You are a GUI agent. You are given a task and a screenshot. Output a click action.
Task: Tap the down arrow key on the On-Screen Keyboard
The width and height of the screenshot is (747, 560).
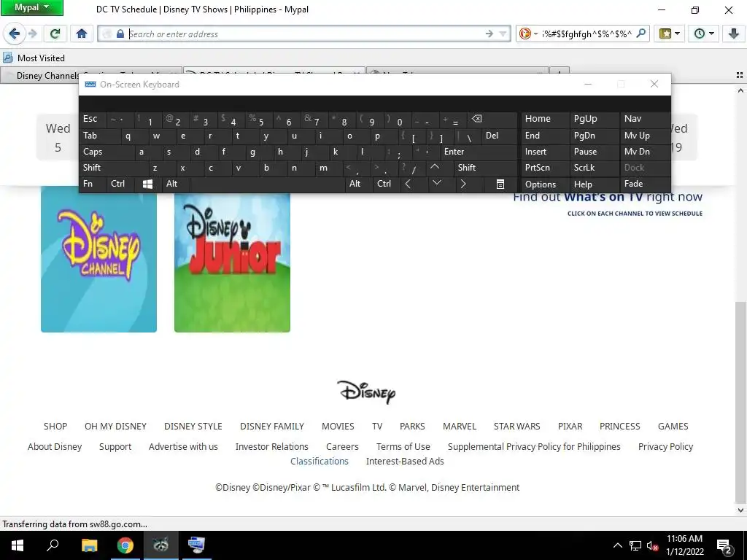[x=437, y=183]
